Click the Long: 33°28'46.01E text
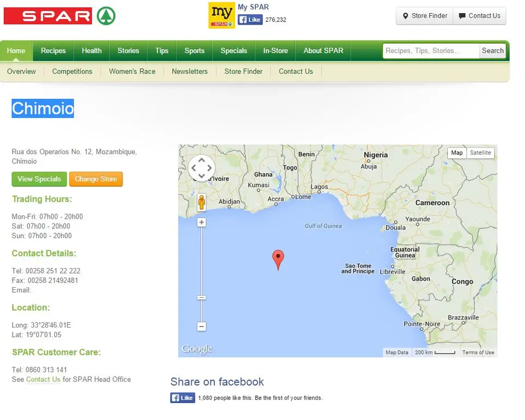This screenshot has width=525, height=420. (41, 325)
